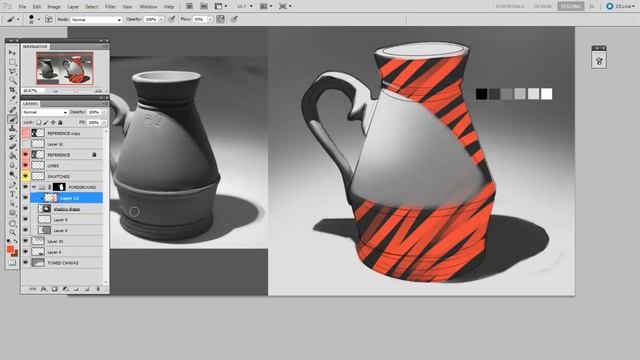Launch Bridge from the application bar

(189, 6)
